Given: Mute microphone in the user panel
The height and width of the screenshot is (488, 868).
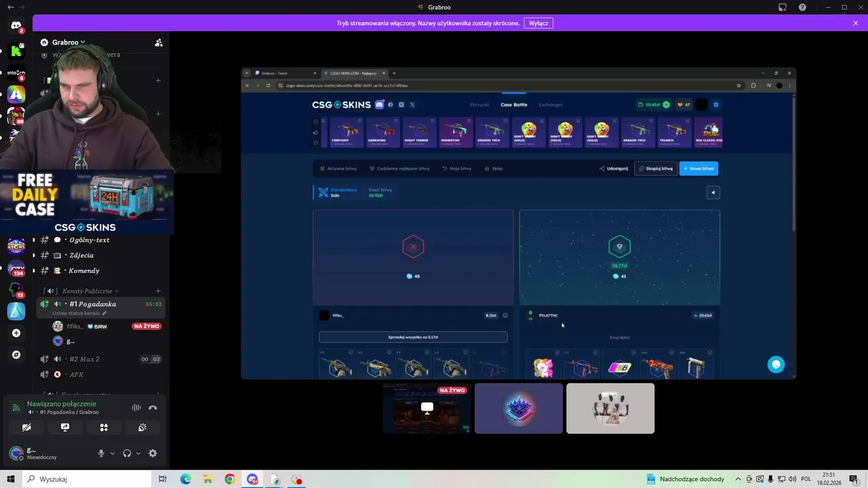Looking at the screenshot, I should tap(101, 453).
